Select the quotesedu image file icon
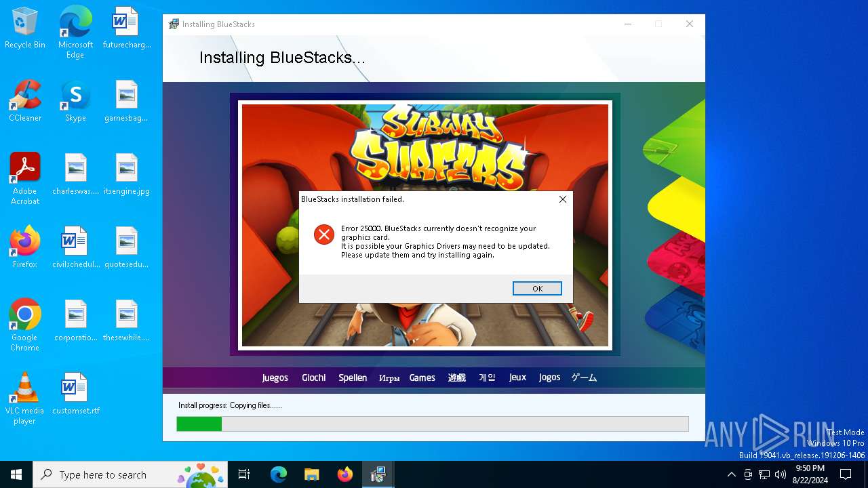 [x=127, y=248]
